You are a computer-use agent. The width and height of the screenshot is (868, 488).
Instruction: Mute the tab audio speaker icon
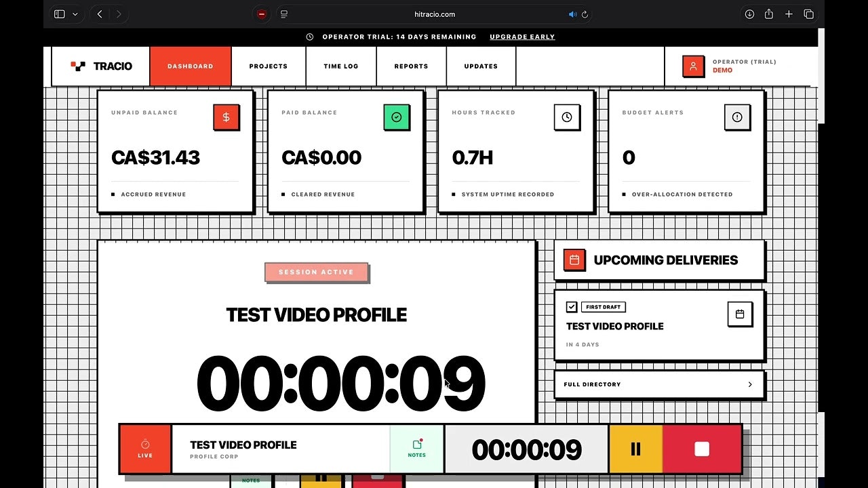(x=572, y=14)
